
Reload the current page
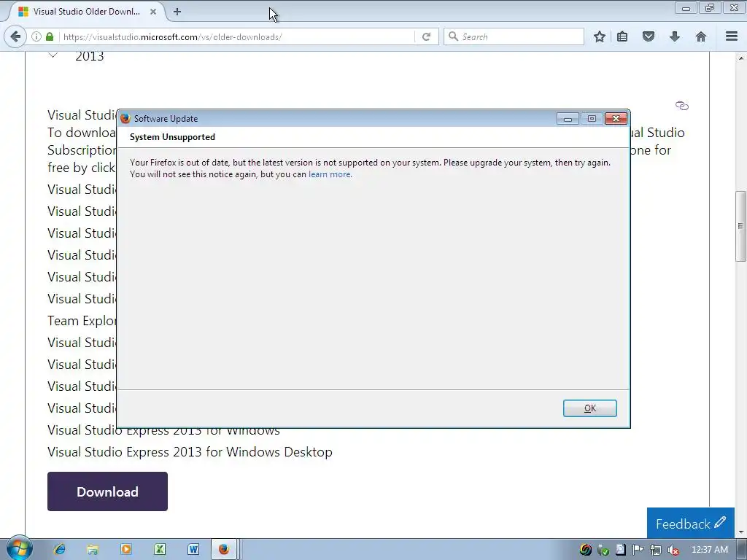click(x=426, y=36)
